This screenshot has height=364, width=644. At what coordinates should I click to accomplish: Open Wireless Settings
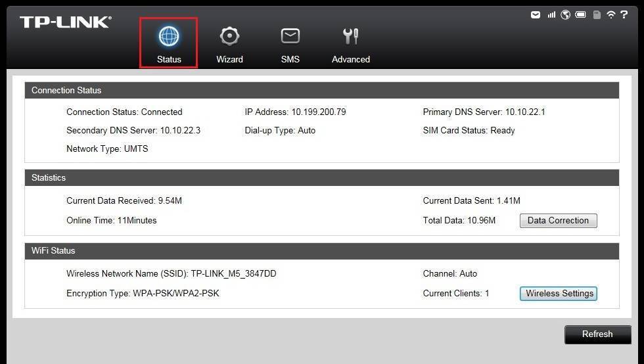[558, 294]
